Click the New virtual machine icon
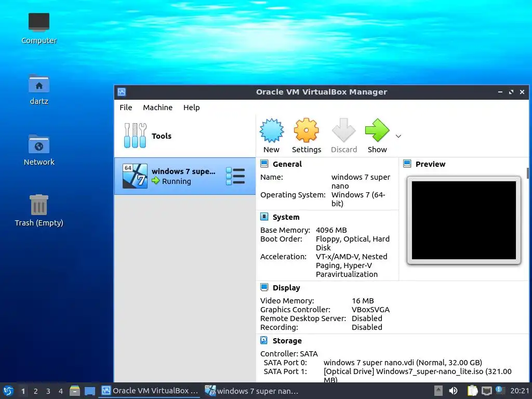Image resolution: width=532 pixels, height=399 pixels. pyautogui.click(x=271, y=130)
